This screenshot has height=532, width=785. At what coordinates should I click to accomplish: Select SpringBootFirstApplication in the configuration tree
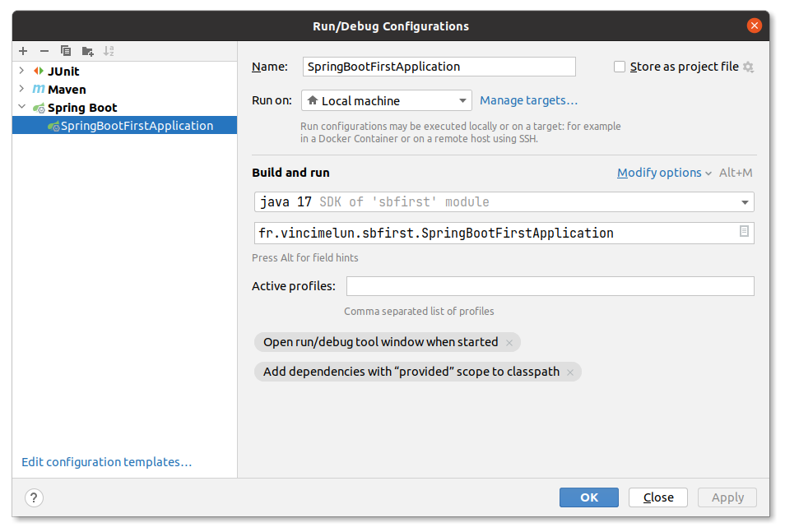(x=137, y=126)
